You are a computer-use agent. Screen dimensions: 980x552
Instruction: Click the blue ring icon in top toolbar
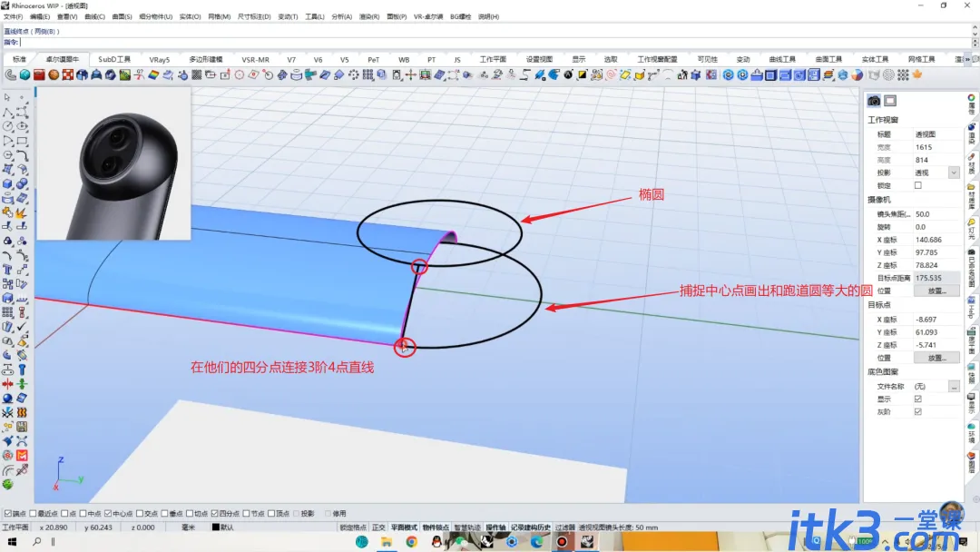[728, 75]
